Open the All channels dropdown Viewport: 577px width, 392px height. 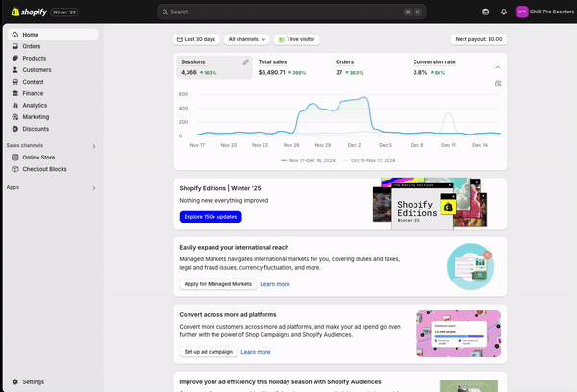pyautogui.click(x=247, y=39)
